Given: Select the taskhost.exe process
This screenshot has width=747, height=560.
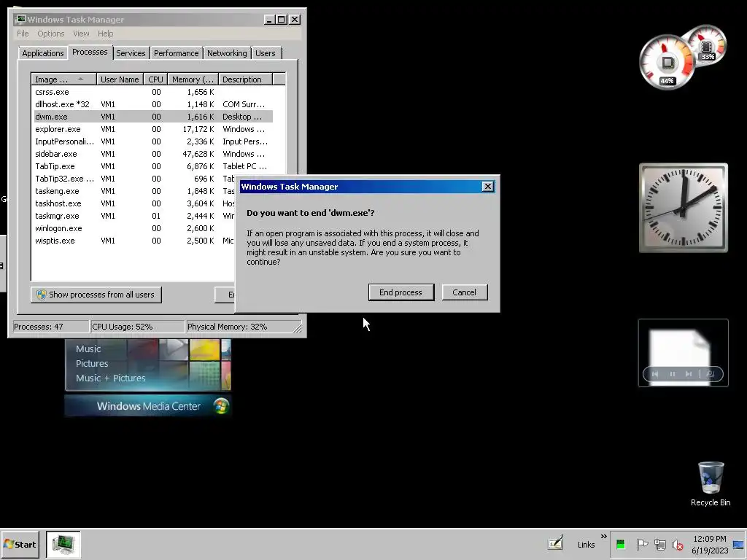Looking at the screenshot, I should (134, 203).
